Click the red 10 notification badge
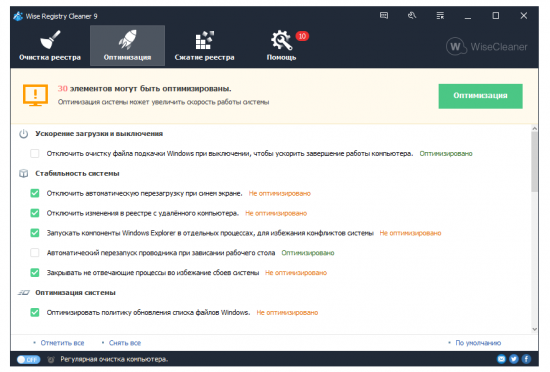The image size is (550, 372). (302, 36)
